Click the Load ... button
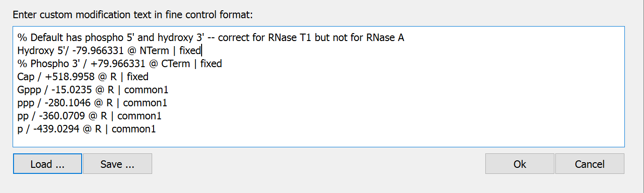The image size is (644, 193). pos(48,164)
